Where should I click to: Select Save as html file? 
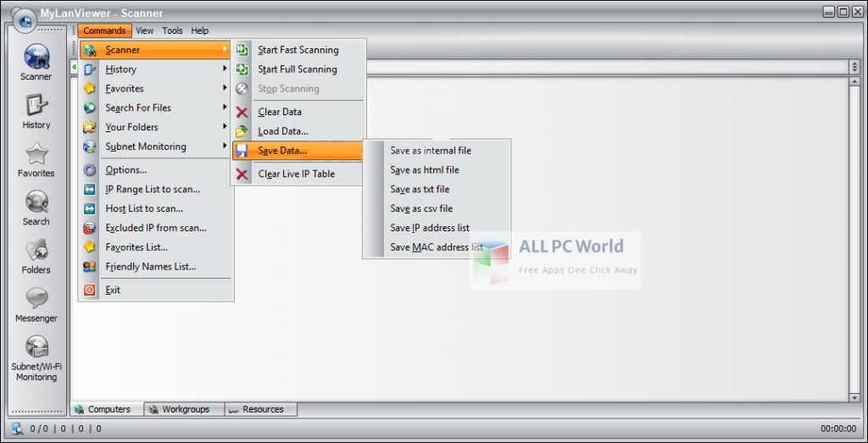pos(425,169)
